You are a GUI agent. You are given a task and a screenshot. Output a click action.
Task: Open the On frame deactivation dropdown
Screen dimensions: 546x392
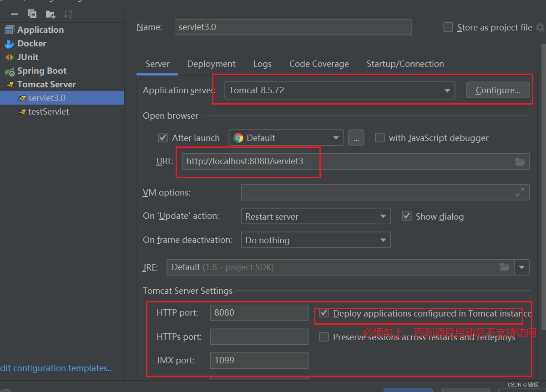click(316, 240)
